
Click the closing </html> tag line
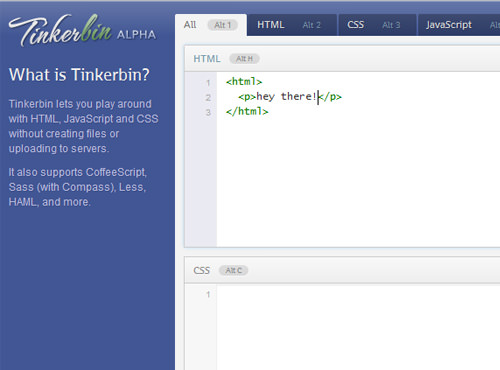(247, 111)
